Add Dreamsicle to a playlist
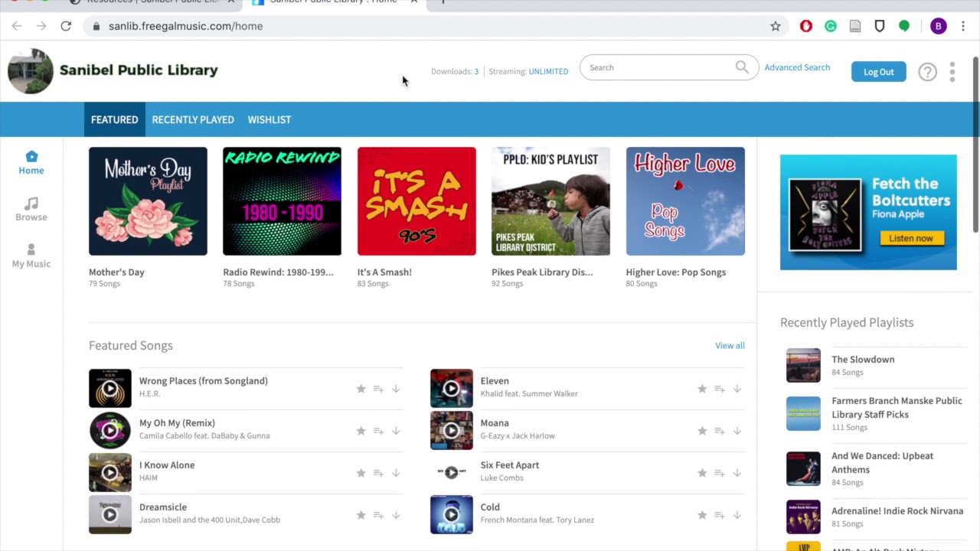This screenshot has width=980, height=551. coord(378,515)
